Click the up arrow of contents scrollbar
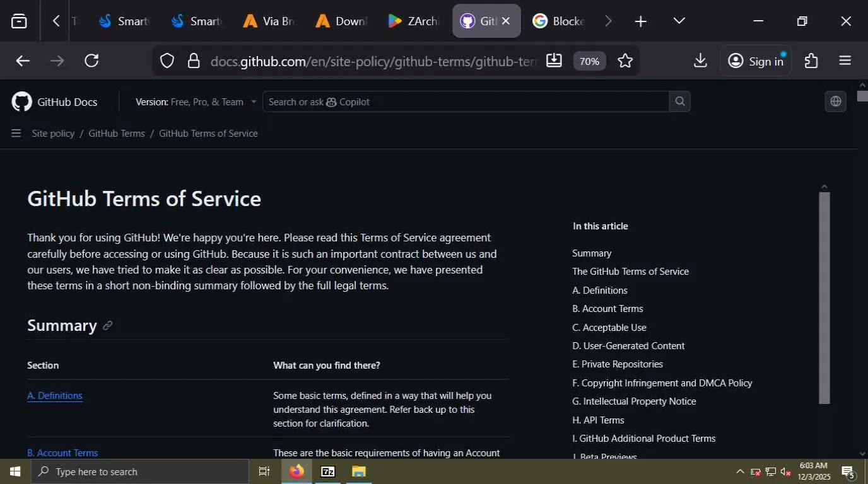Viewport: 868px width, 484px height. (824, 187)
